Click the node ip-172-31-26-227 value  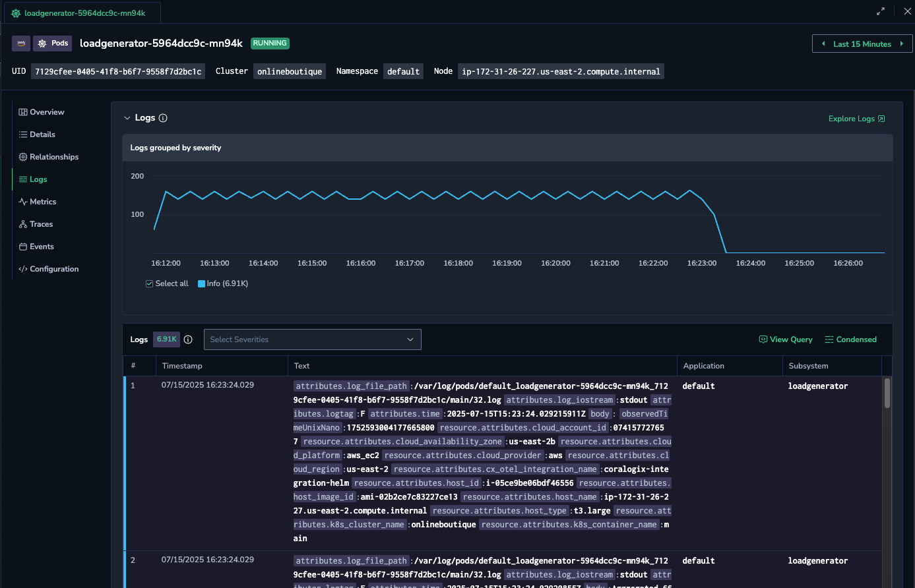[561, 71]
